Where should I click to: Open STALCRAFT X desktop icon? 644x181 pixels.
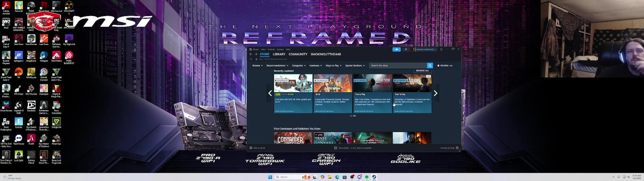click(69, 8)
